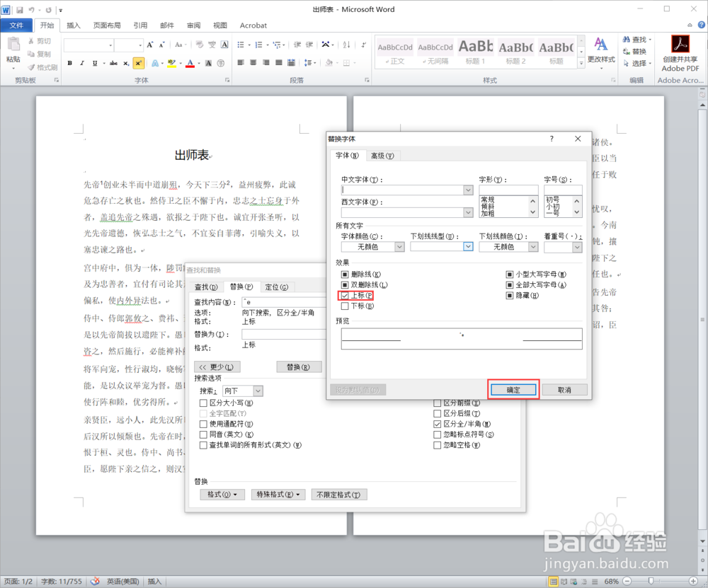
Task: Click inside the 查找内容 search field
Action: [x=283, y=302]
